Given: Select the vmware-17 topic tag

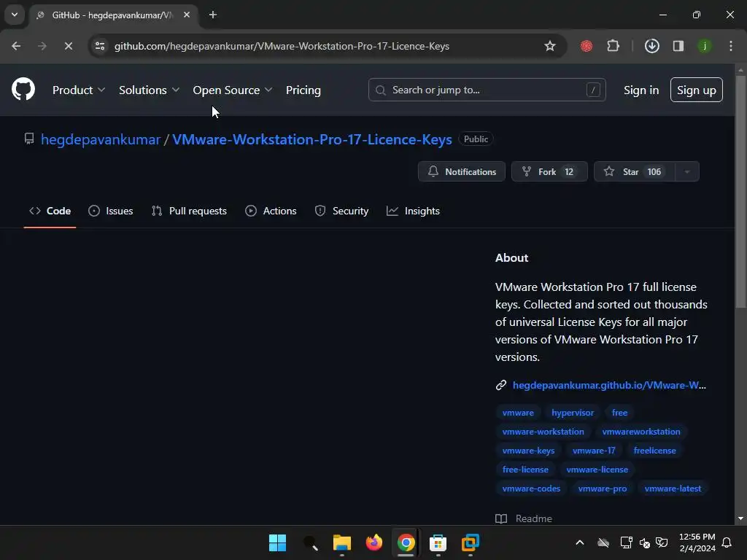Looking at the screenshot, I should (594, 451).
